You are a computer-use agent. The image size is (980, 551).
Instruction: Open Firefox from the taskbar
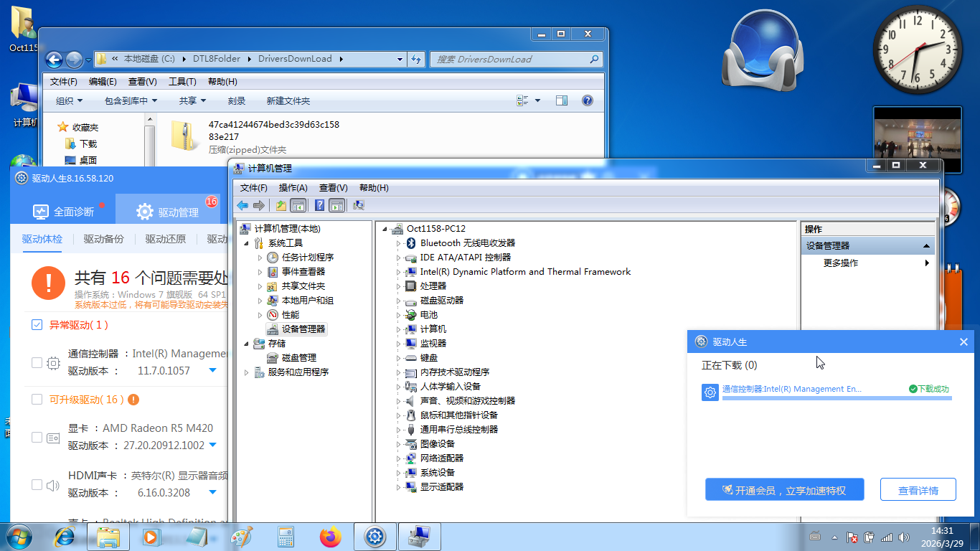[x=331, y=537]
